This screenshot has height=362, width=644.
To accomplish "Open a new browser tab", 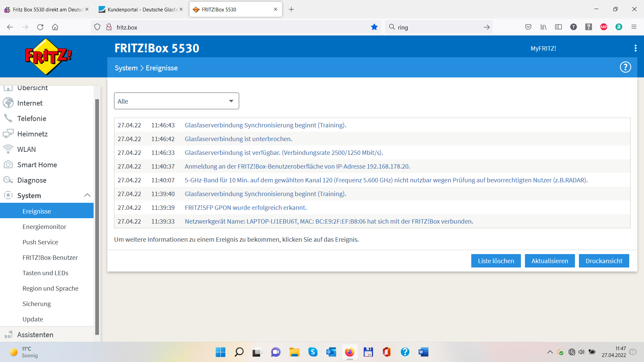I will tap(291, 9).
